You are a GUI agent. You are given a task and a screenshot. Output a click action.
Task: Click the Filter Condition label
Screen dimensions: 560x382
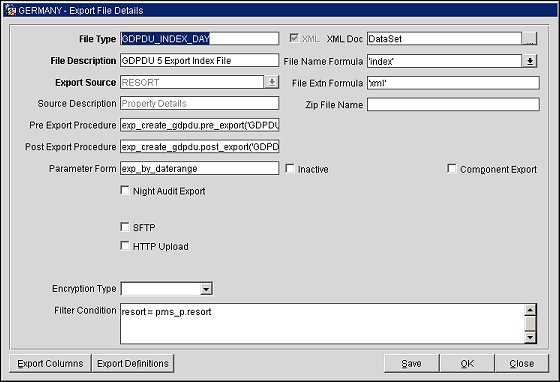coord(85,310)
